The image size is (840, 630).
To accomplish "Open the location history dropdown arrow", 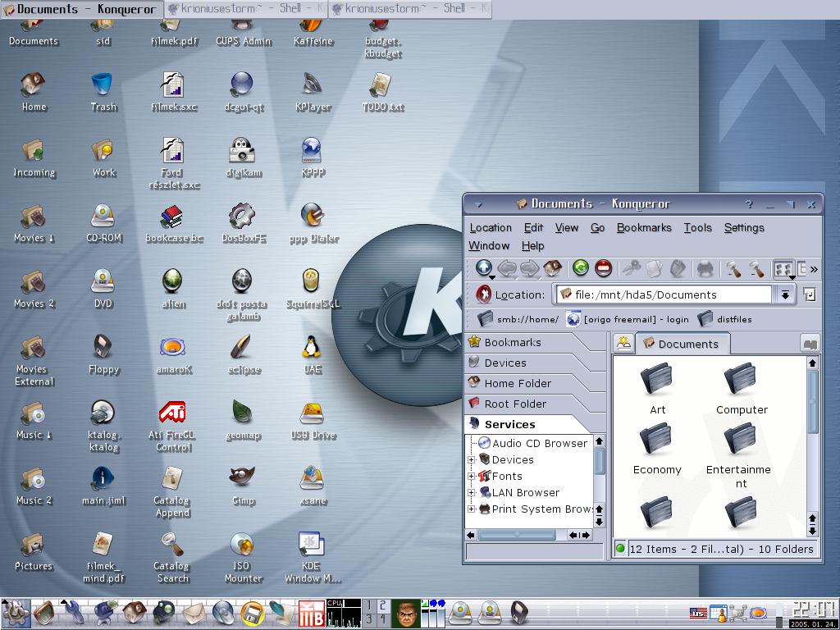I will pos(785,294).
